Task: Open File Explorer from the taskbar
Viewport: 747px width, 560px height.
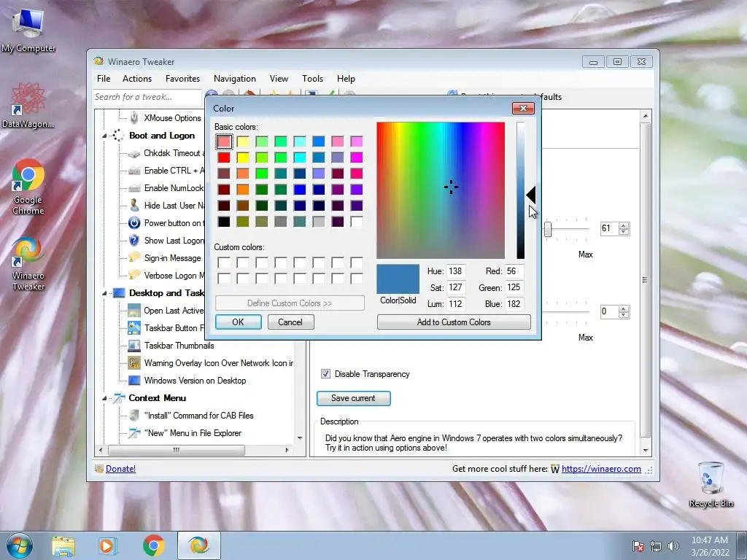Action: click(63, 545)
